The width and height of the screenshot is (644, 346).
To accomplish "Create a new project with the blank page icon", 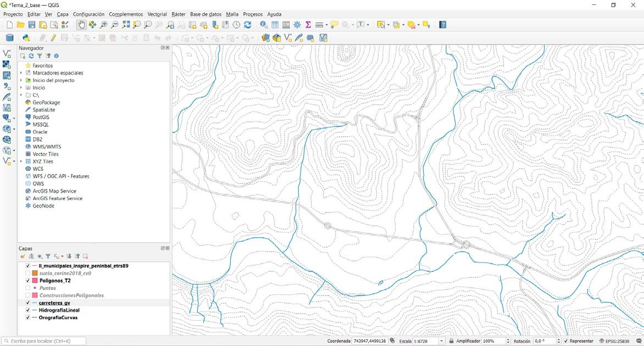I will (x=9, y=25).
